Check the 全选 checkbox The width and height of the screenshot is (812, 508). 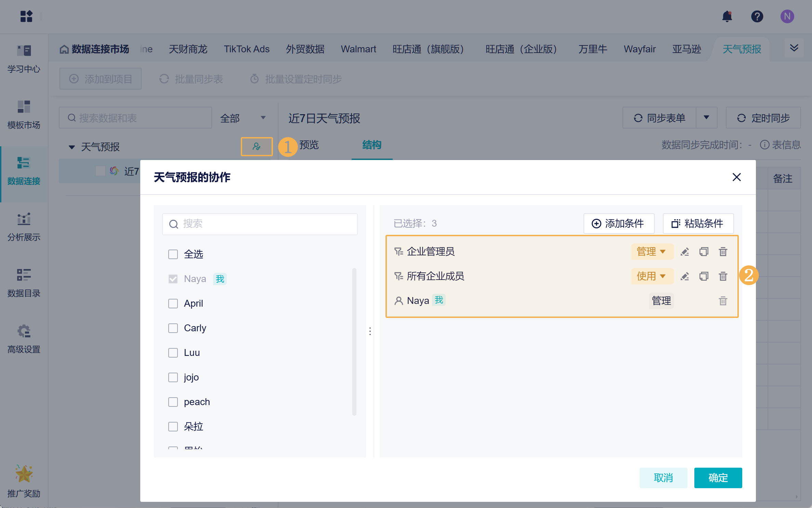coord(173,254)
